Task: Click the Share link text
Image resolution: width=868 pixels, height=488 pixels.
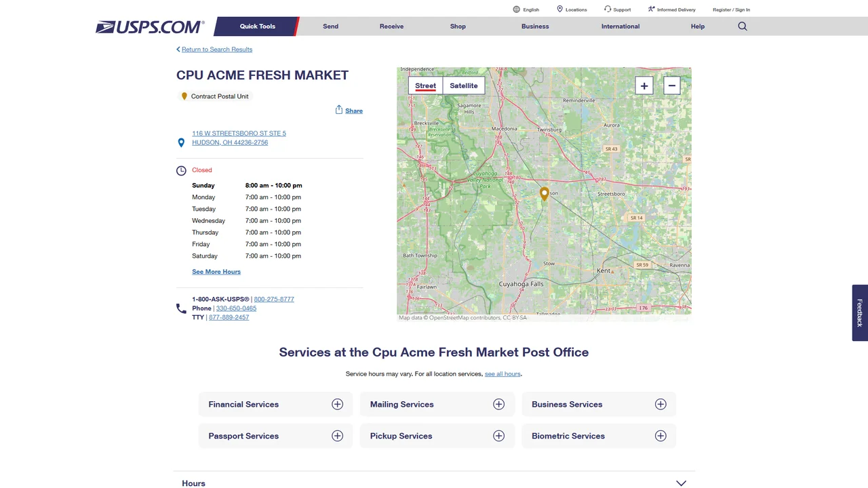Action: click(x=354, y=110)
